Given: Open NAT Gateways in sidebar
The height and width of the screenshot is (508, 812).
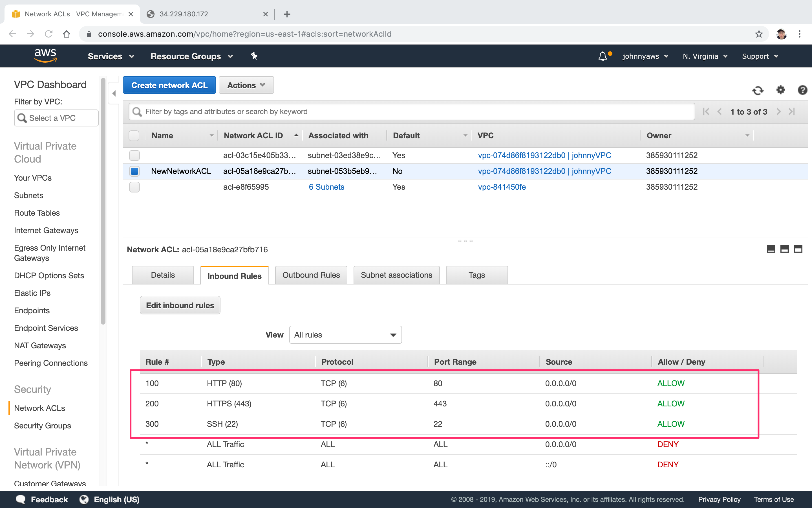Looking at the screenshot, I should (40, 345).
